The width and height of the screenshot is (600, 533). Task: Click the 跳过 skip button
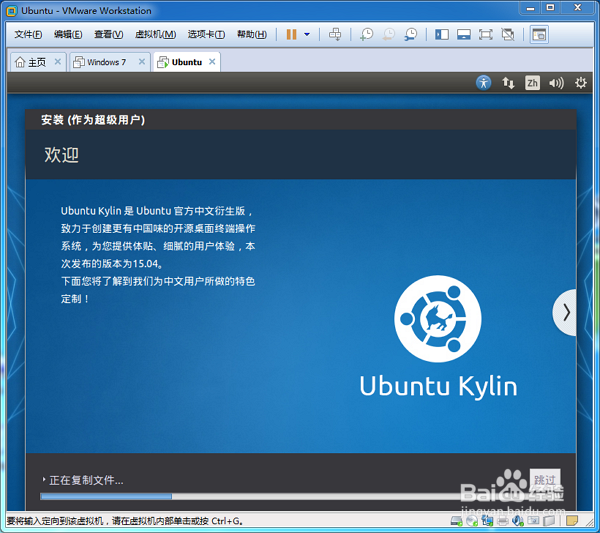pyautogui.click(x=545, y=480)
